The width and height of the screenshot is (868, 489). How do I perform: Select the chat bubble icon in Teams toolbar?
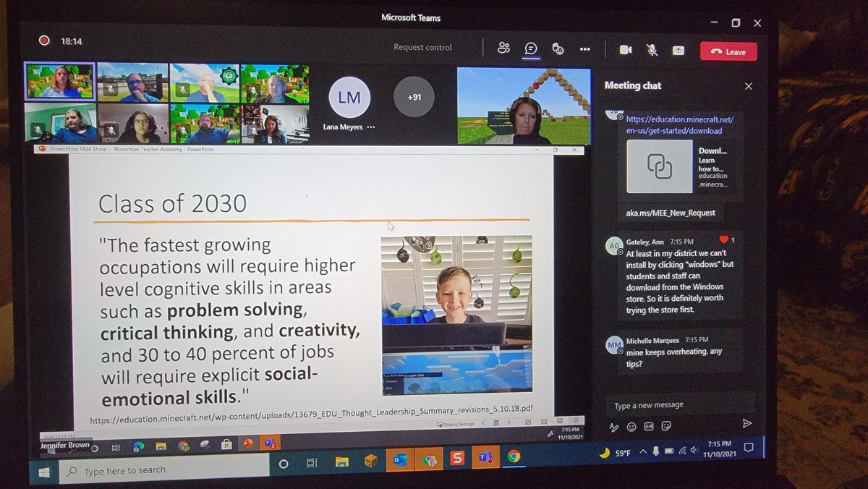click(531, 48)
